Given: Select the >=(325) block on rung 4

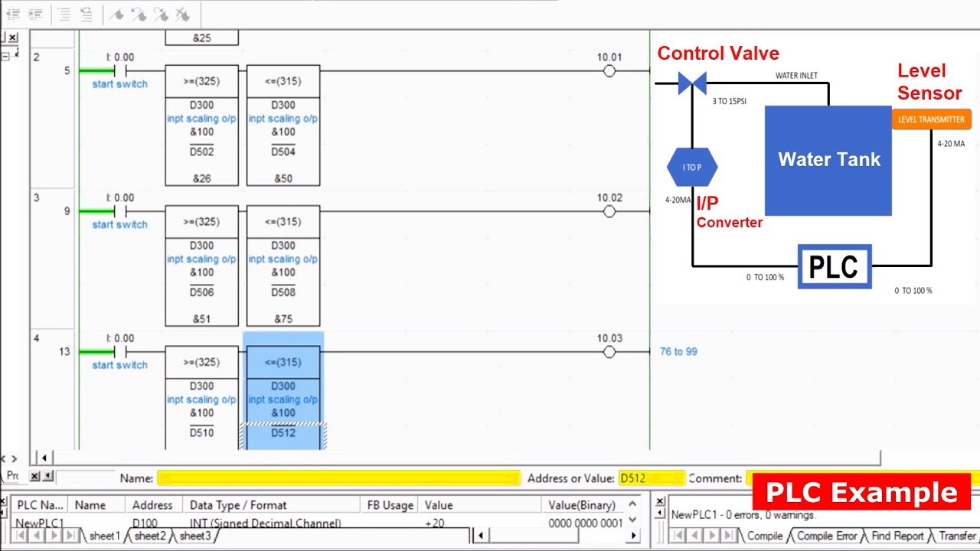Looking at the screenshot, I should point(201,397).
